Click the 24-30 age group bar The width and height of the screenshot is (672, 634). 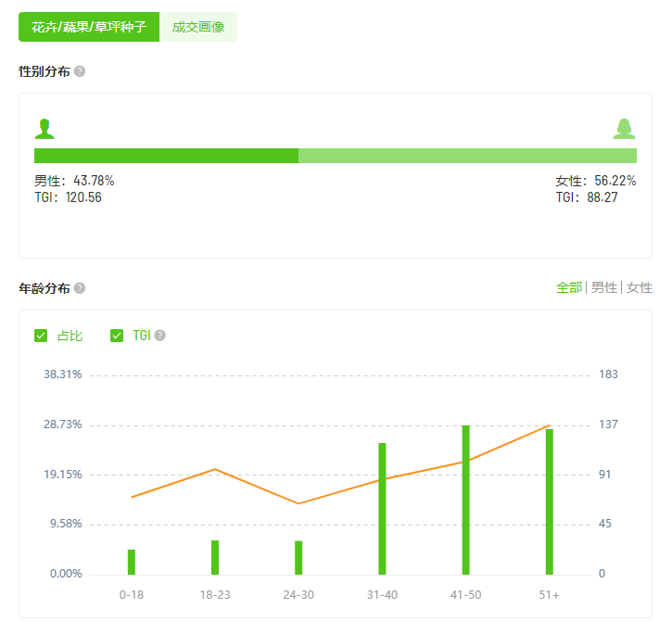click(298, 557)
